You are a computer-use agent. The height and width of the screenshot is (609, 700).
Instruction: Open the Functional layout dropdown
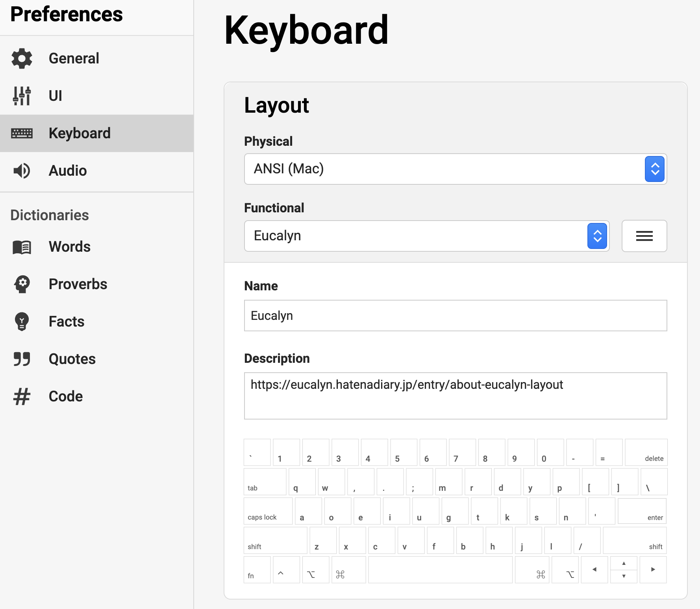point(426,236)
